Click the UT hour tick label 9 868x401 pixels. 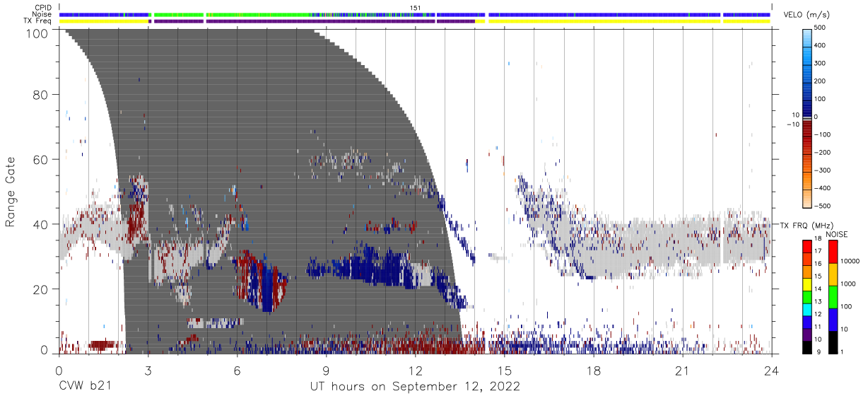point(326,370)
